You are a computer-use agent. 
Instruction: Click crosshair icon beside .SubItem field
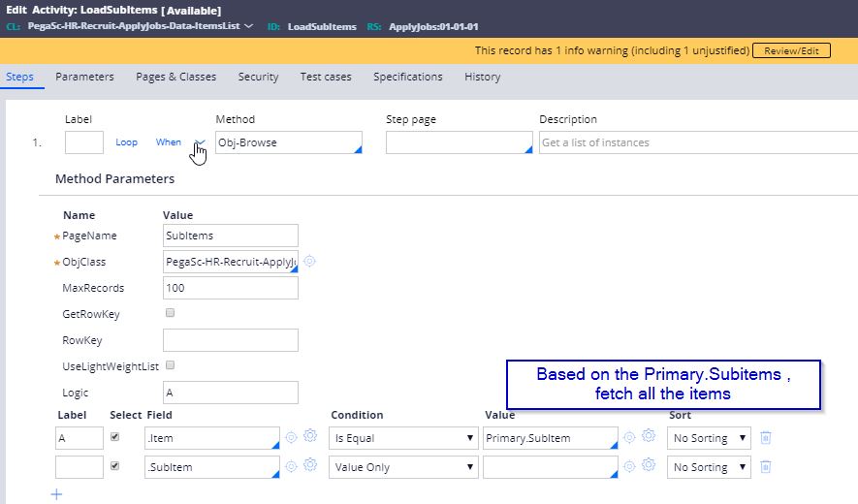coord(291,466)
